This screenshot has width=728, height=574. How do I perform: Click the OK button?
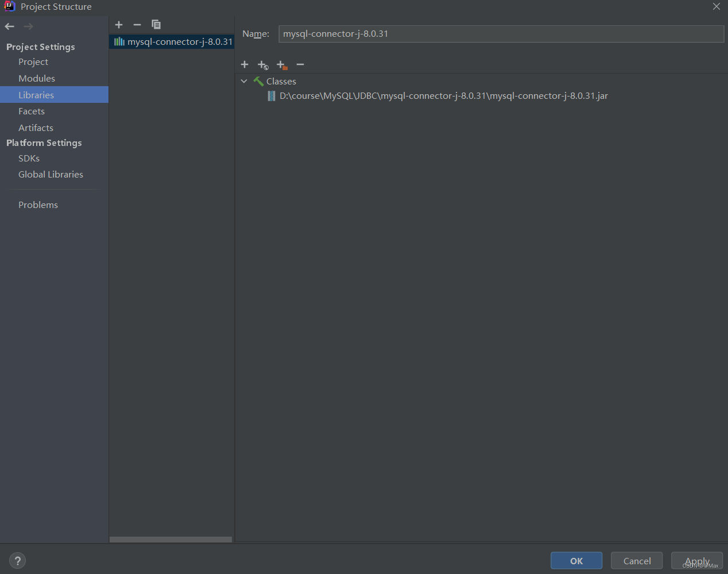point(576,561)
